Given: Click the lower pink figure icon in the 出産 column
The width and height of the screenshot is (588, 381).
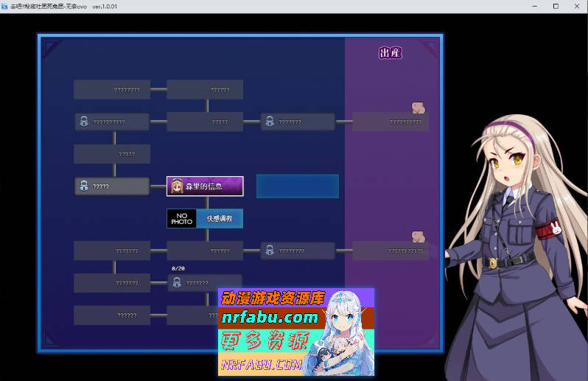Looking at the screenshot, I should (418, 237).
